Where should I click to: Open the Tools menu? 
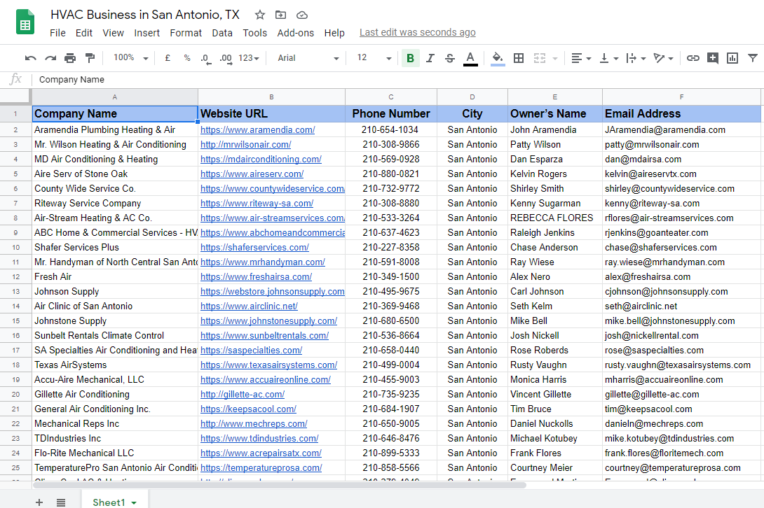click(255, 33)
